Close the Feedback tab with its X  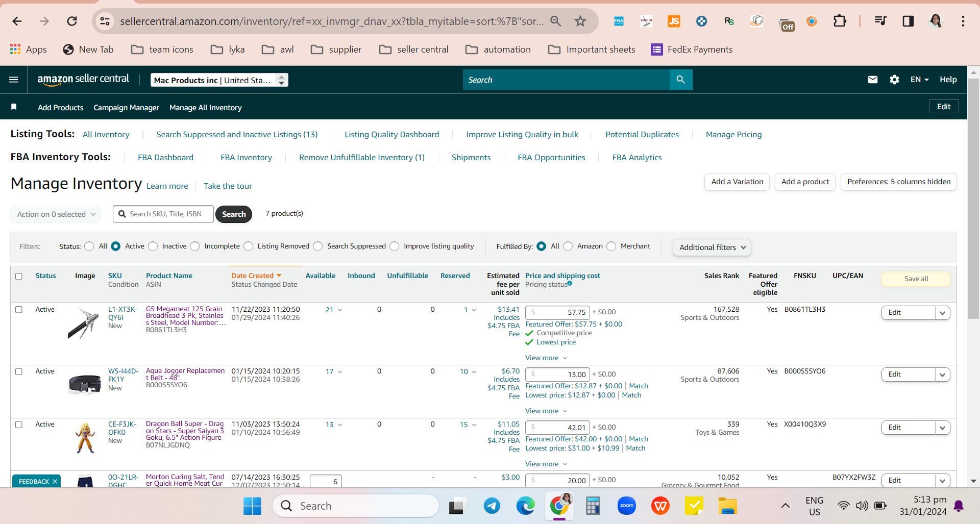click(55, 482)
